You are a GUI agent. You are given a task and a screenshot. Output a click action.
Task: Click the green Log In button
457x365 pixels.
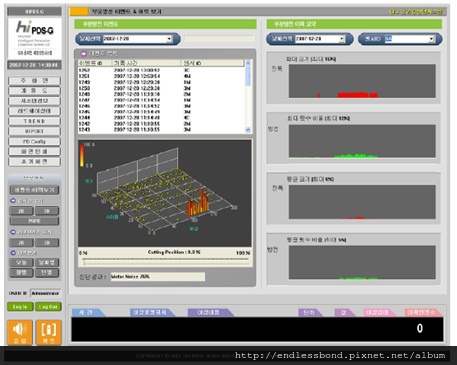coord(20,307)
